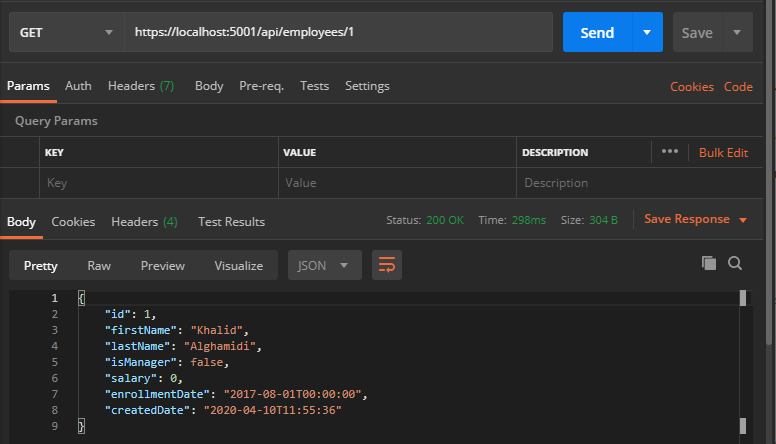Open the response Headers (4) tab
Screen dimensions: 776x444
[x=145, y=222]
